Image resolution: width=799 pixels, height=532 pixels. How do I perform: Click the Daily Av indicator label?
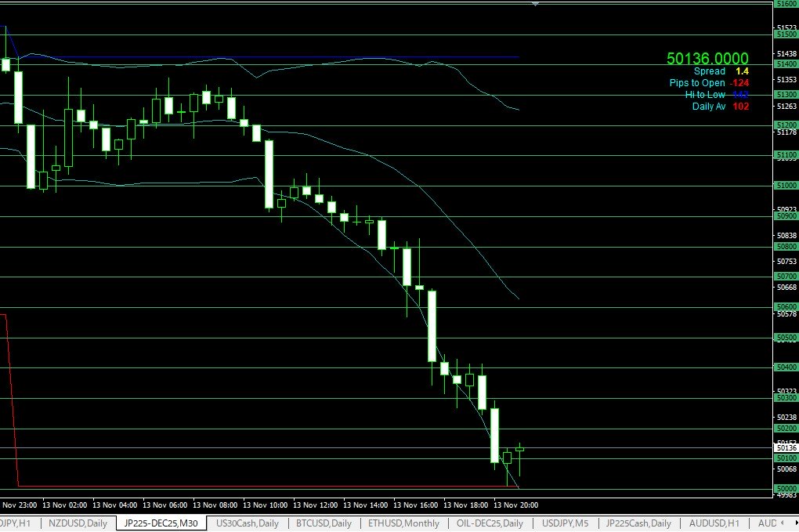pos(708,107)
